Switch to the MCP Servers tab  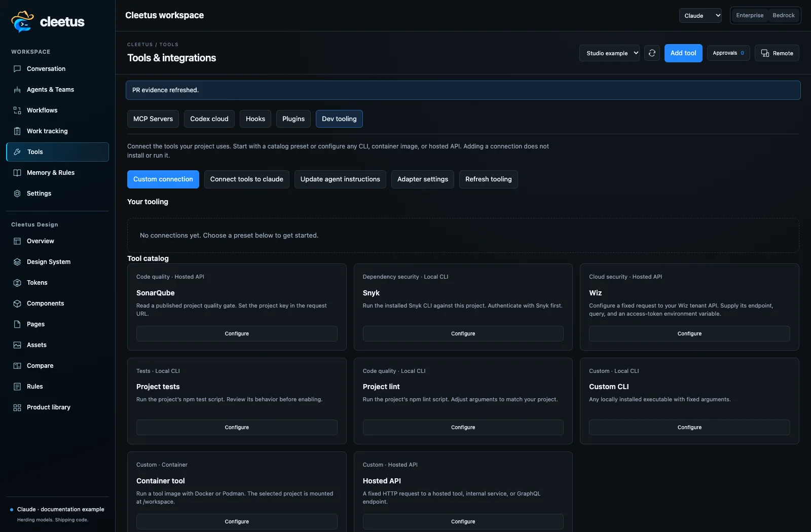tap(153, 119)
